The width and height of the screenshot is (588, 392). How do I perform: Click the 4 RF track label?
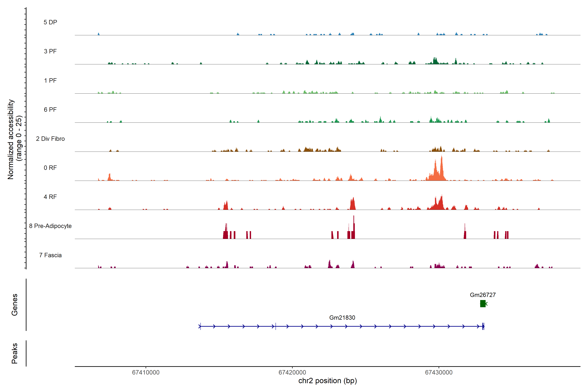pyautogui.click(x=50, y=197)
